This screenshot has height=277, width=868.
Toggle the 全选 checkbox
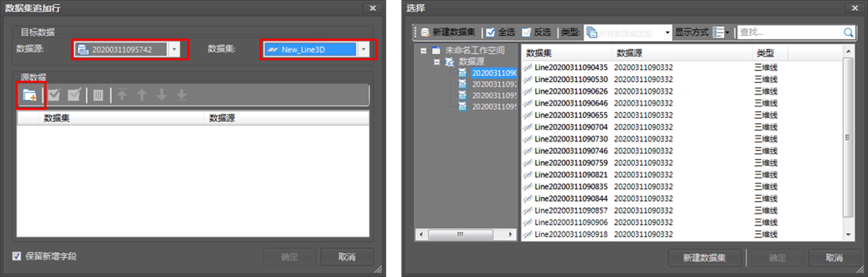pyautogui.click(x=491, y=32)
